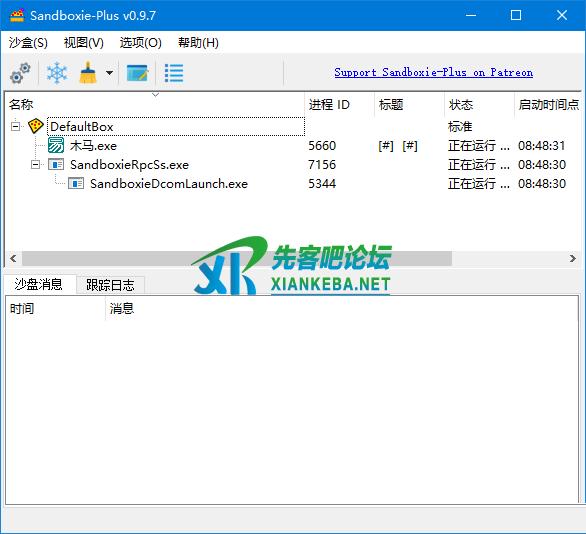Switch to the 跟踪日志 tab
Viewport: 586px width, 534px height.
[x=110, y=285]
